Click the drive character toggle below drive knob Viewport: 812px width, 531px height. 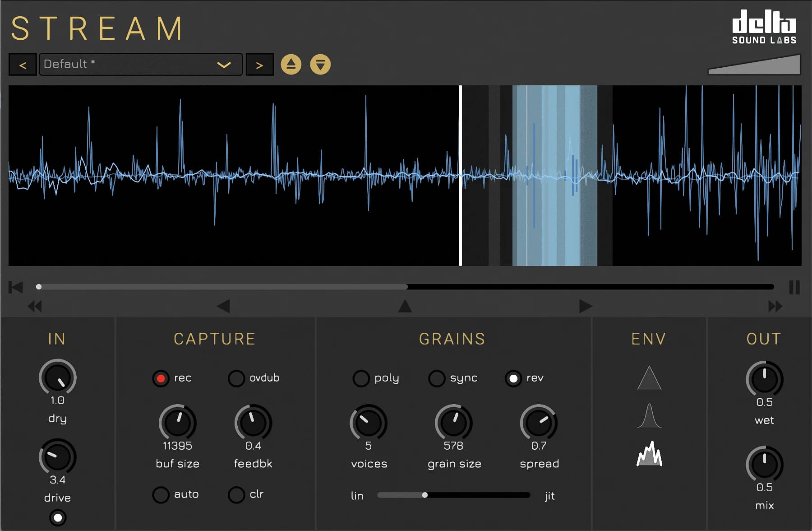click(57, 517)
